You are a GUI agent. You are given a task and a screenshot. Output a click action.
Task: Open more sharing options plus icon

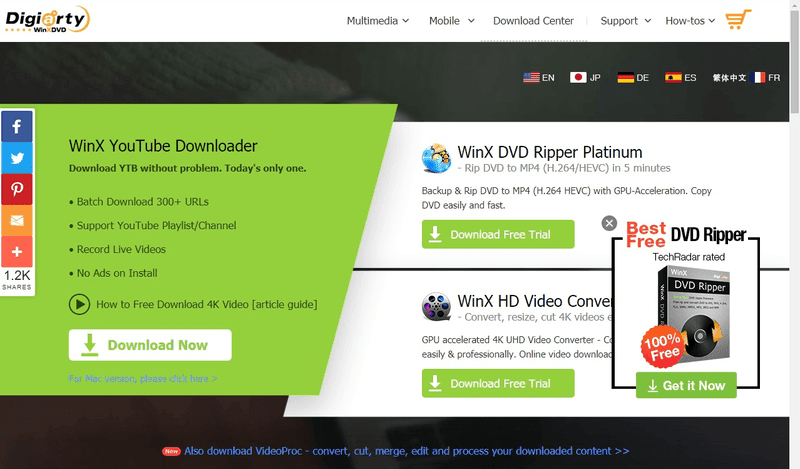(17, 252)
